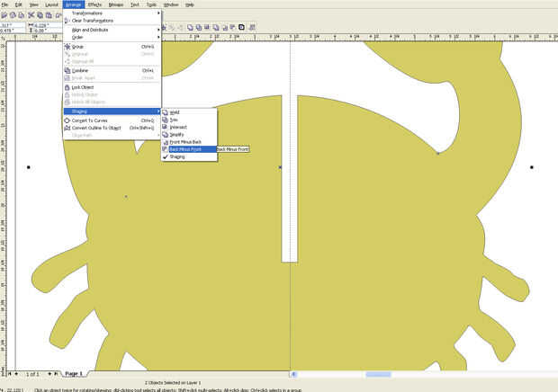Viewport: 558px width, 392px height.
Task: Click the Trim icon in the submenu
Action: pos(165,120)
